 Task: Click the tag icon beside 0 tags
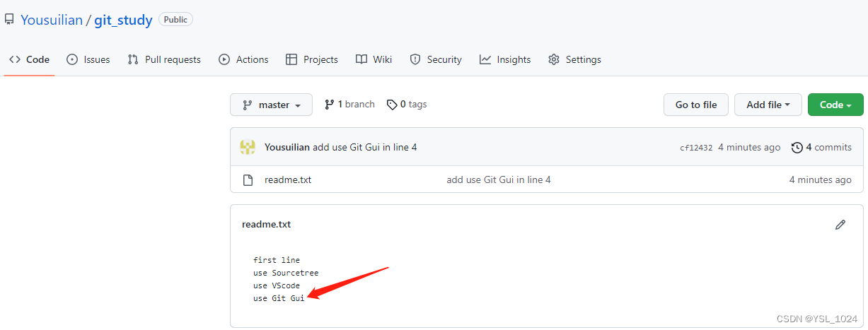click(x=392, y=105)
